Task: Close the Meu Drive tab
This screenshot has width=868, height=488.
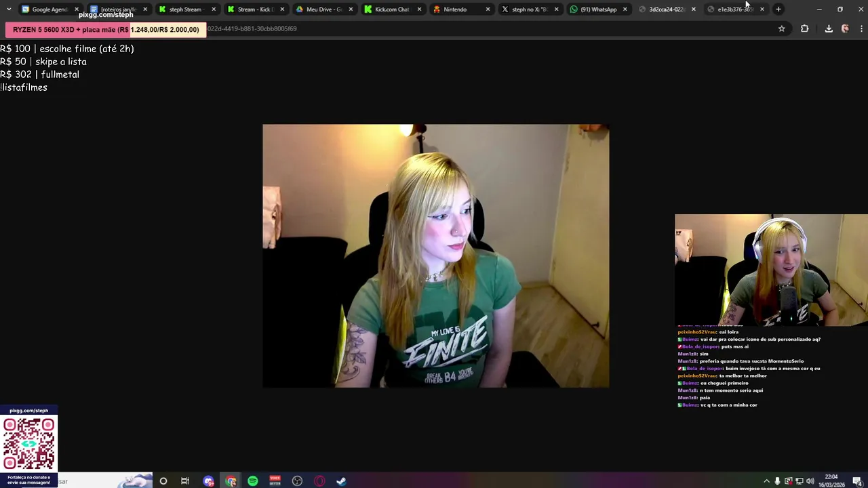Action: click(351, 9)
